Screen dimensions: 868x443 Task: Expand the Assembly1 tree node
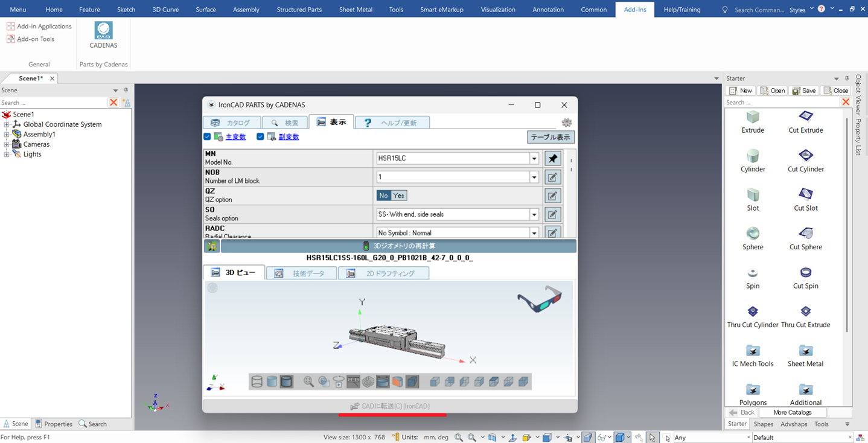pos(7,135)
